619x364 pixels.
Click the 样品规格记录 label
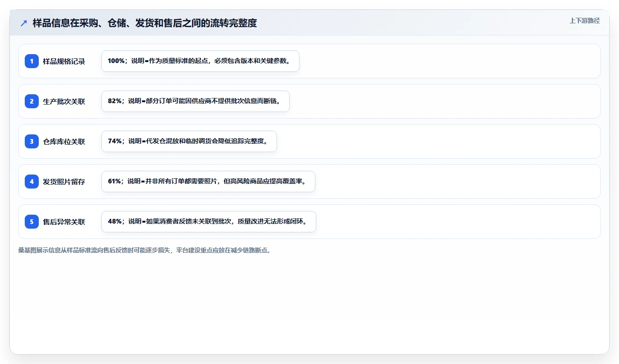tap(64, 61)
